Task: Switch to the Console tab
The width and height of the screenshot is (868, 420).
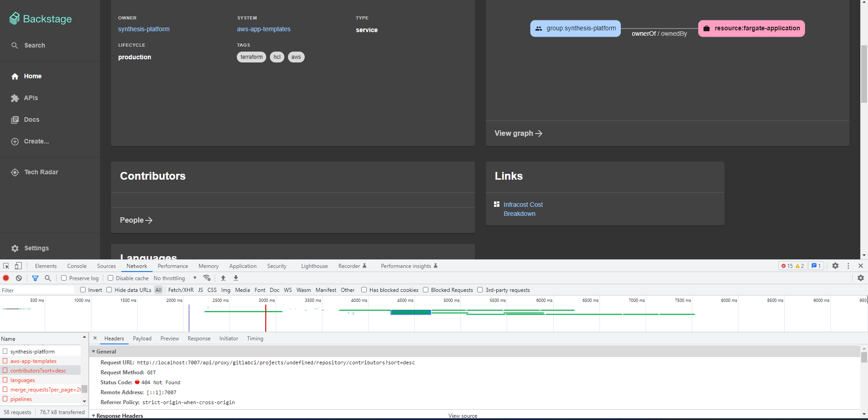Action: (76, 266)
